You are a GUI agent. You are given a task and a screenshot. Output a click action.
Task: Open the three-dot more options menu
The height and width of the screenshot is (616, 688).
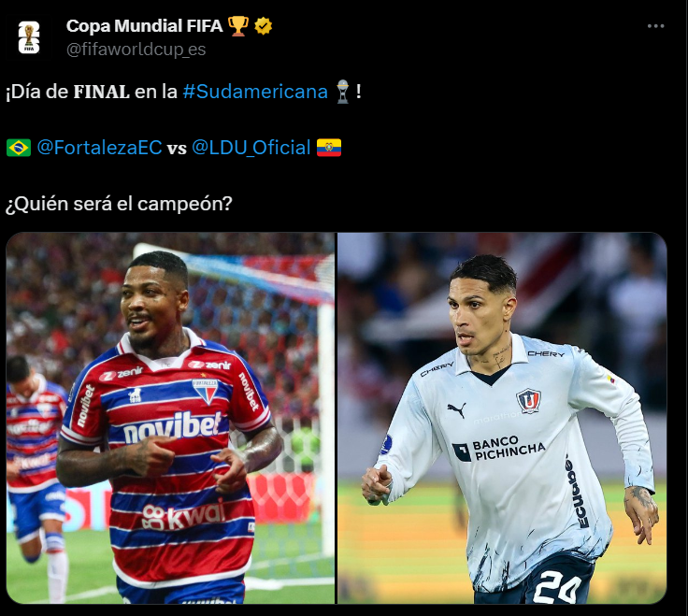click(655, 26)
